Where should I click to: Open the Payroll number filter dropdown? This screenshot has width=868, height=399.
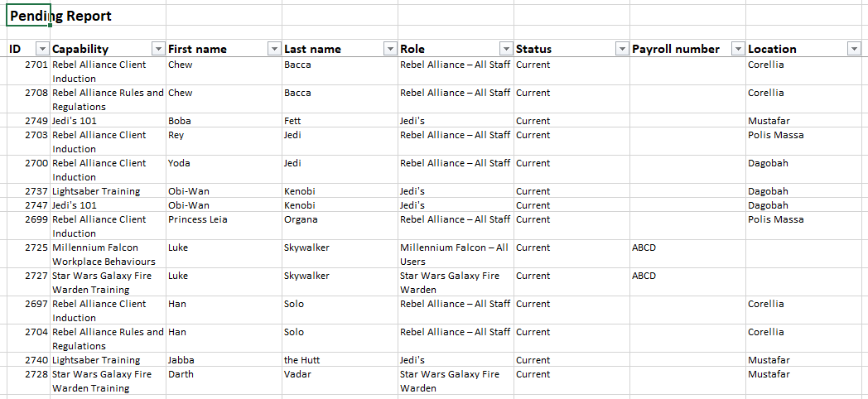click(737, 49)
